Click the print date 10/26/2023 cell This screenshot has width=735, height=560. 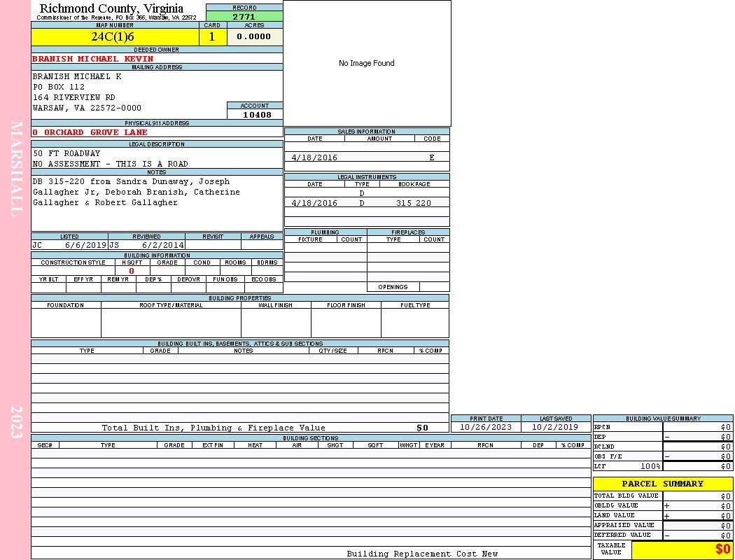[486, 427]
